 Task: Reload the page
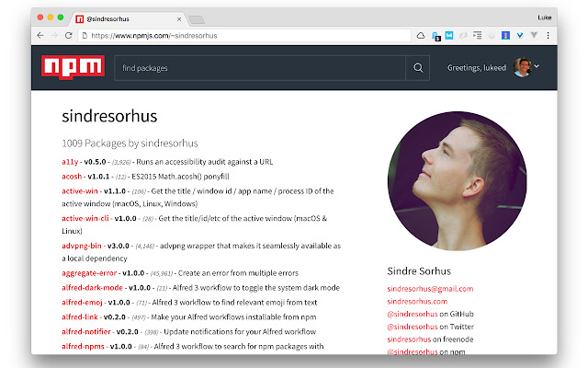(68, 35)
